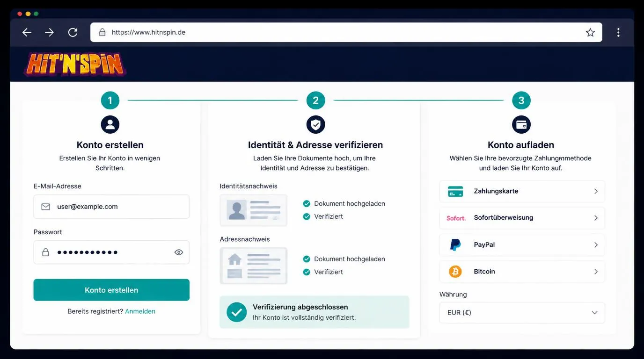The width and height of the screenshot is (644, 359).
Task: Click the browser forward arrow
Action: (49, 32)
